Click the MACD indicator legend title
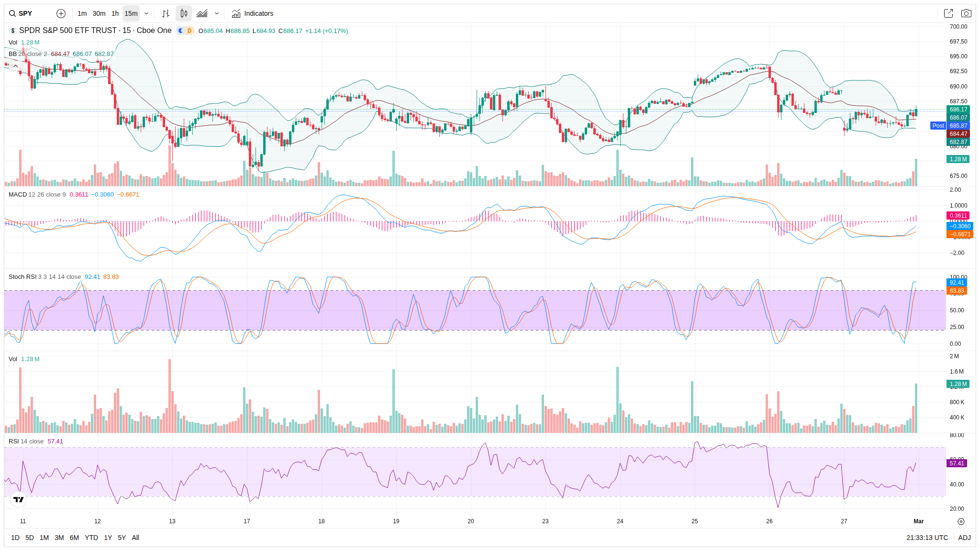The height and width of the screenshot is (551, 980). tap(17, 195)
